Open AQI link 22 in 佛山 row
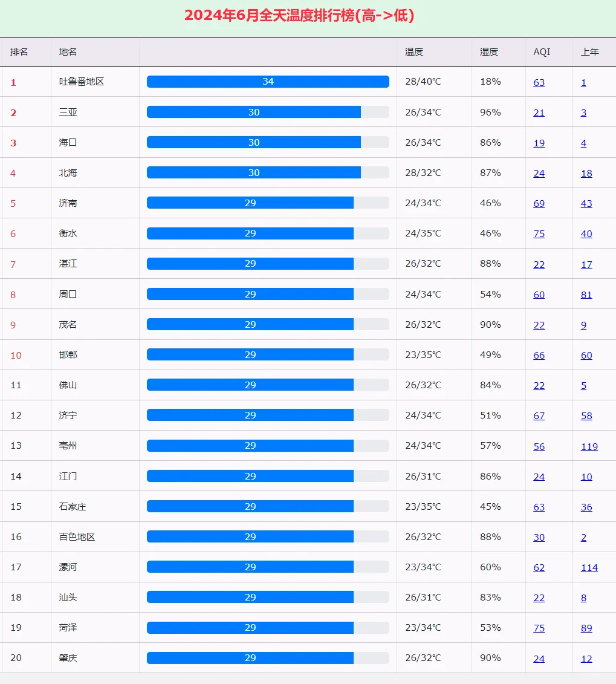 pos(539,386)
